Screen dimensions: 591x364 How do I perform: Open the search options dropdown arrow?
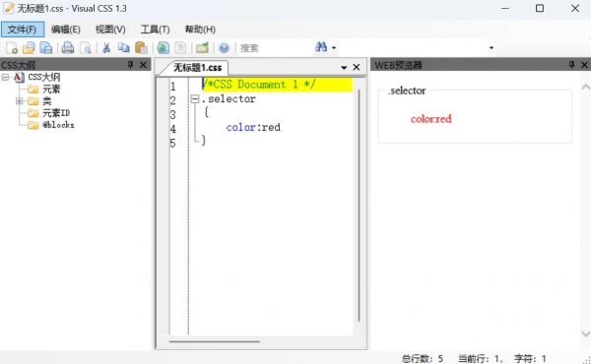click(x=334, y=48)
